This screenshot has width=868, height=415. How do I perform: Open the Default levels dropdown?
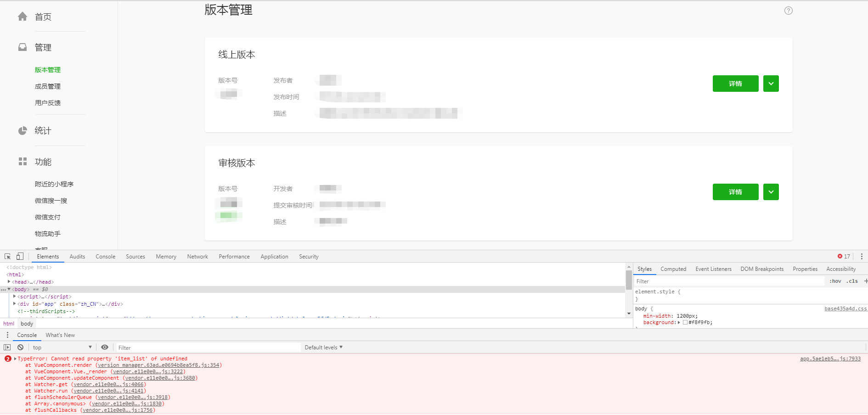point(324,348)
